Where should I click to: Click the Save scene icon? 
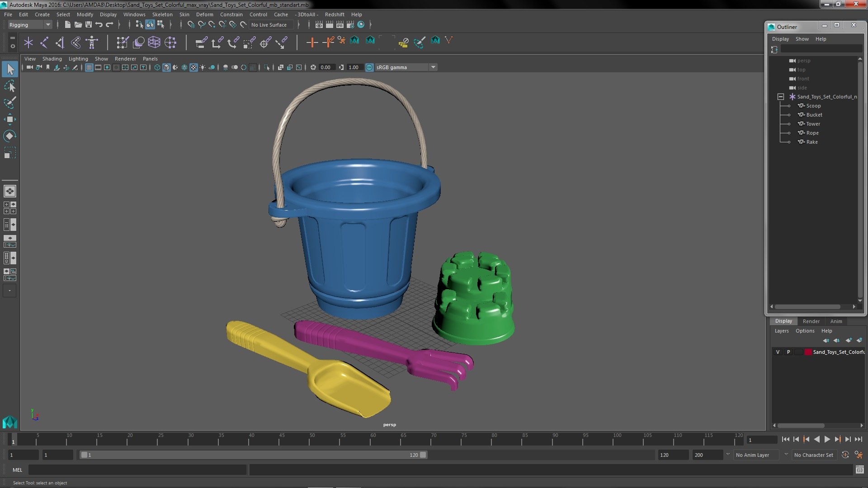coord(89,24)
